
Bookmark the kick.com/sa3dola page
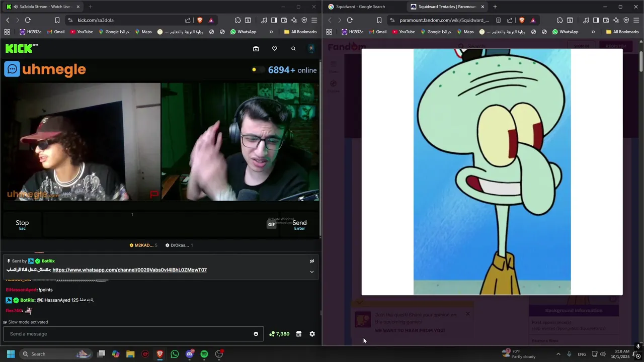point(57,20)
